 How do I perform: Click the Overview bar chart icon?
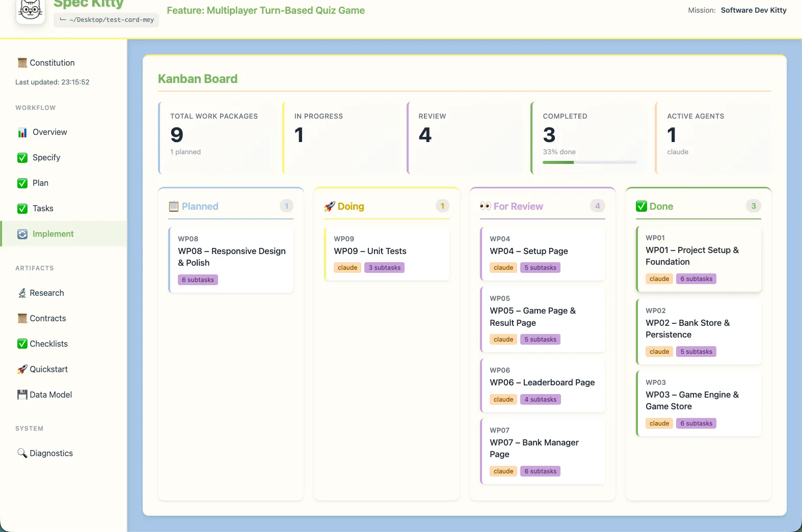pyautogui.click(x=22, y=132)
